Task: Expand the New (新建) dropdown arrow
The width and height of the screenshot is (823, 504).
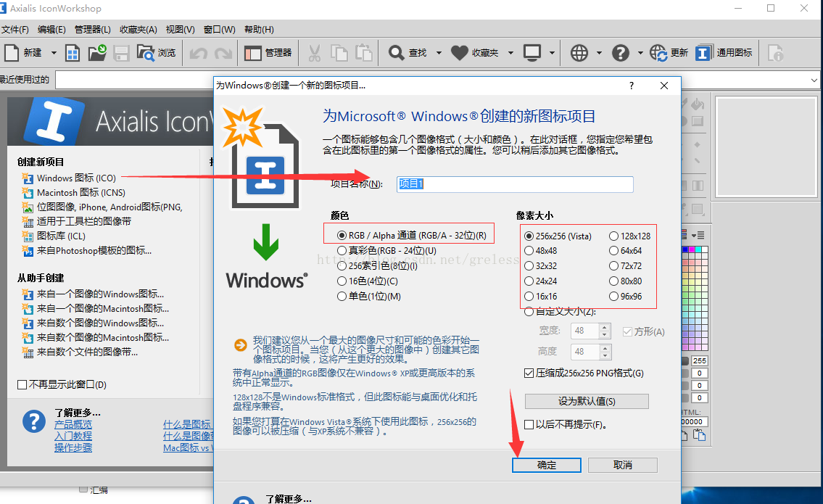Action: [54, 53]
